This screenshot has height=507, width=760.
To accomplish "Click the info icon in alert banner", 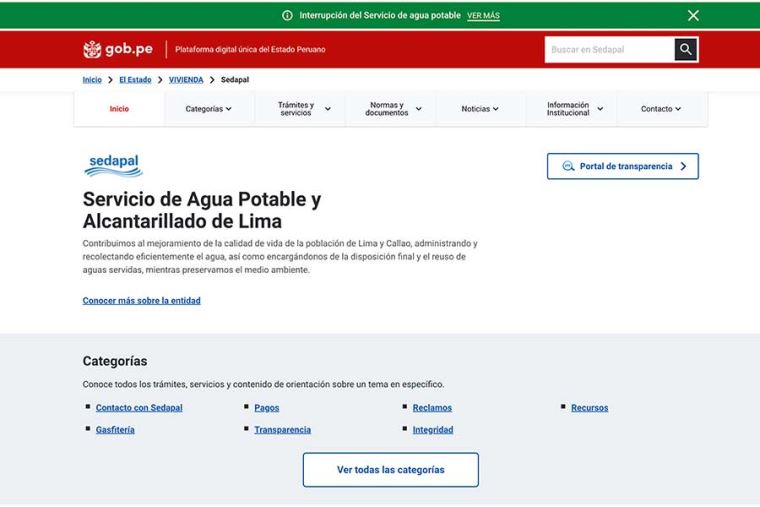I will [287, 16].
